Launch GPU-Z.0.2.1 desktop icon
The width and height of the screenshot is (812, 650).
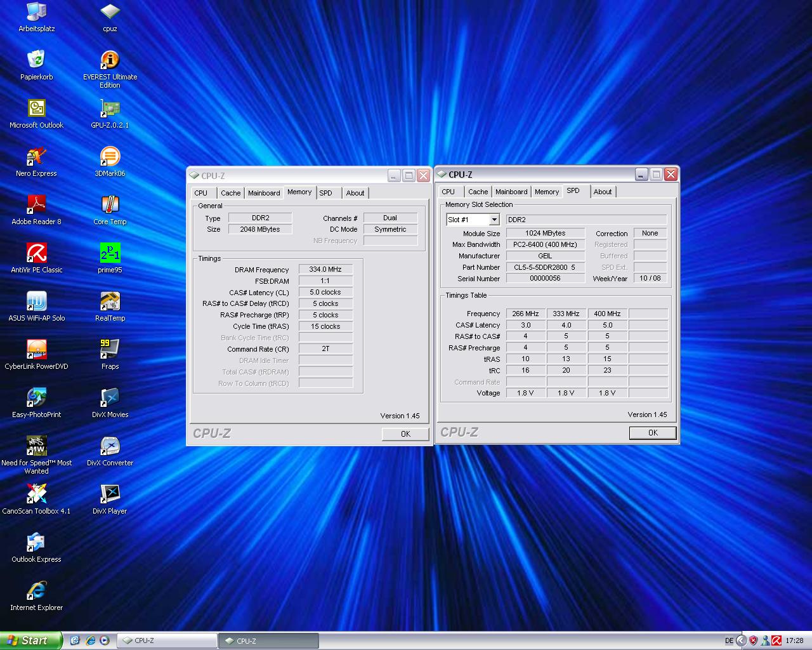click(x=110, y=114)
